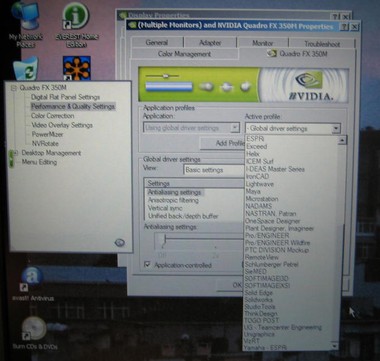Toggle the Application-controlled checkbox
380x361 pixels.
tap(147, 265)
